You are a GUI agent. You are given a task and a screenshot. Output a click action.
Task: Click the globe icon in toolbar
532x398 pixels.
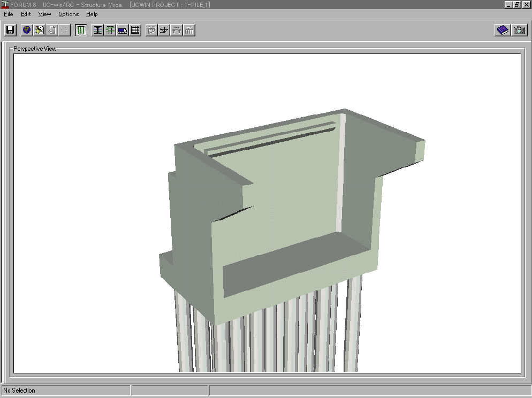click(26, 30)
